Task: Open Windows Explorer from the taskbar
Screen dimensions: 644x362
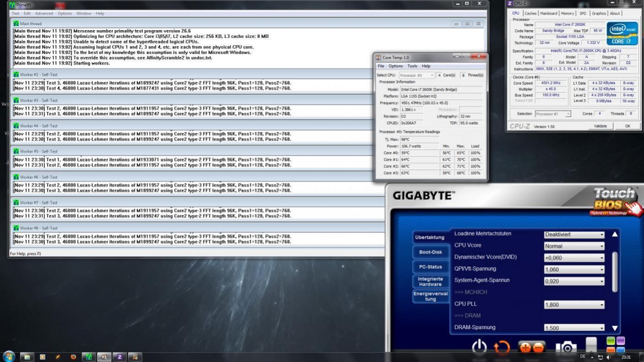Action: pos(27,357)
